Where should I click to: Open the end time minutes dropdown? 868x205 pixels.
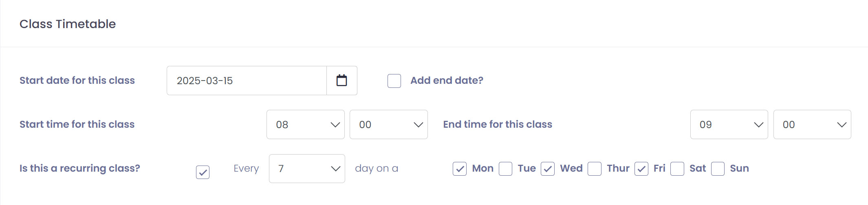(x=812, y=124)
